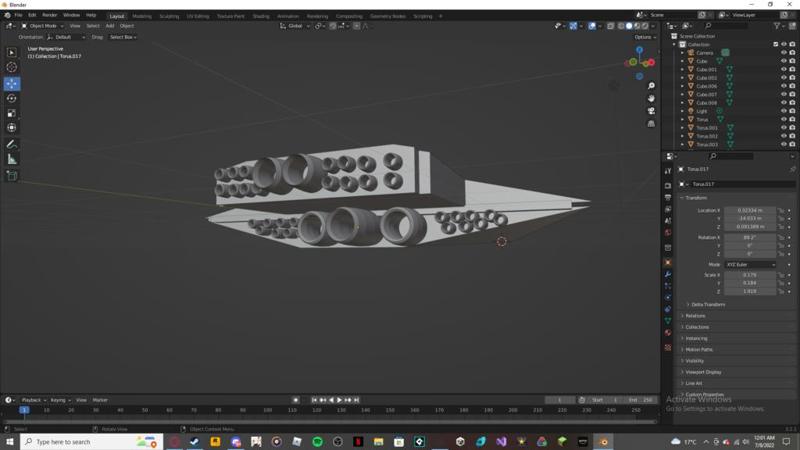Open the Modifier properties wrench icon

click(x=668, y=274)
